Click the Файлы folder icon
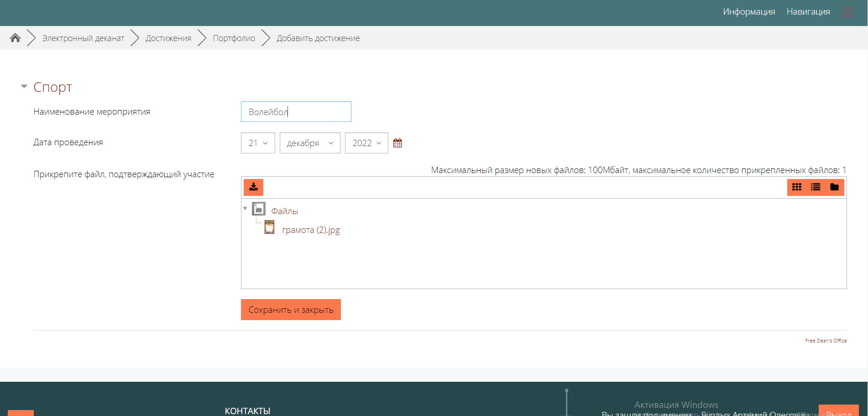Viewport: 868px width, 416px height. coord(259,209)
